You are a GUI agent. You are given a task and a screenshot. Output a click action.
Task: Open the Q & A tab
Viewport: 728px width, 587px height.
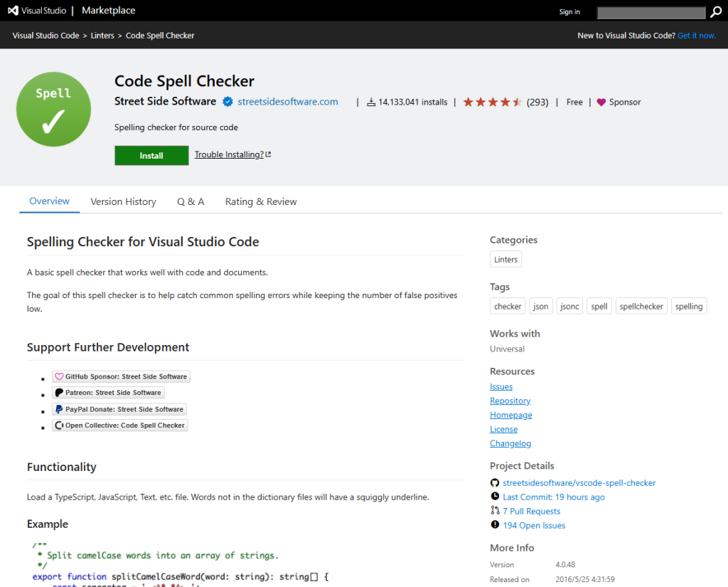point(191,201)
